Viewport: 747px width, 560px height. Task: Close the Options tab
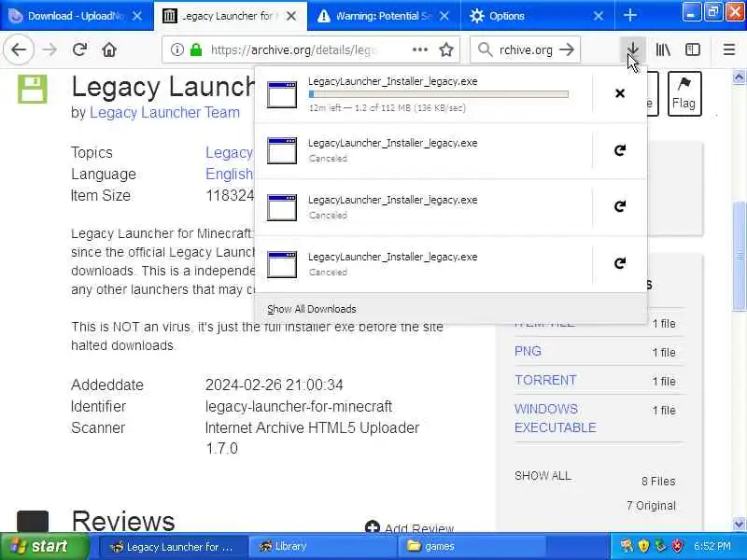point(599,16)
